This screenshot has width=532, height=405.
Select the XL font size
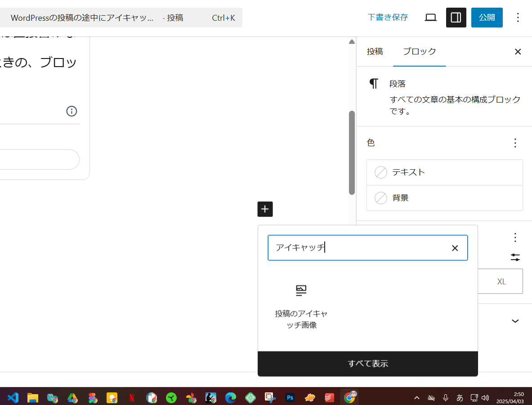(x=501, y=281)
